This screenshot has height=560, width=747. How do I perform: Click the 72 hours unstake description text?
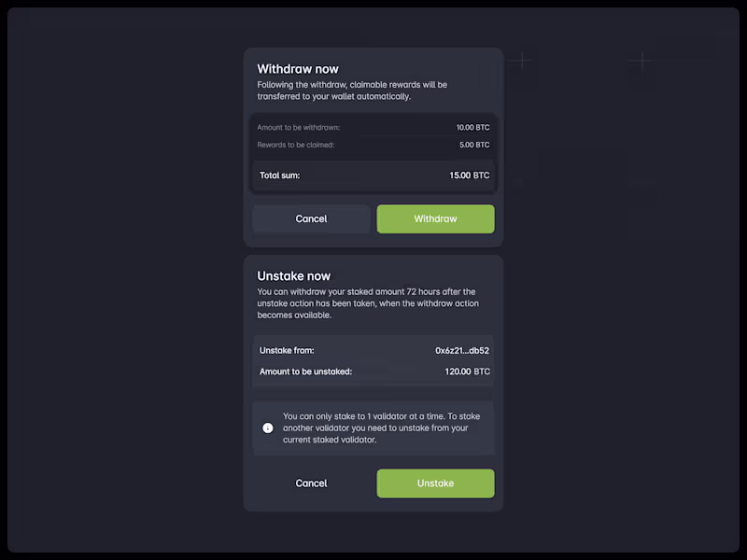(366, 303)
